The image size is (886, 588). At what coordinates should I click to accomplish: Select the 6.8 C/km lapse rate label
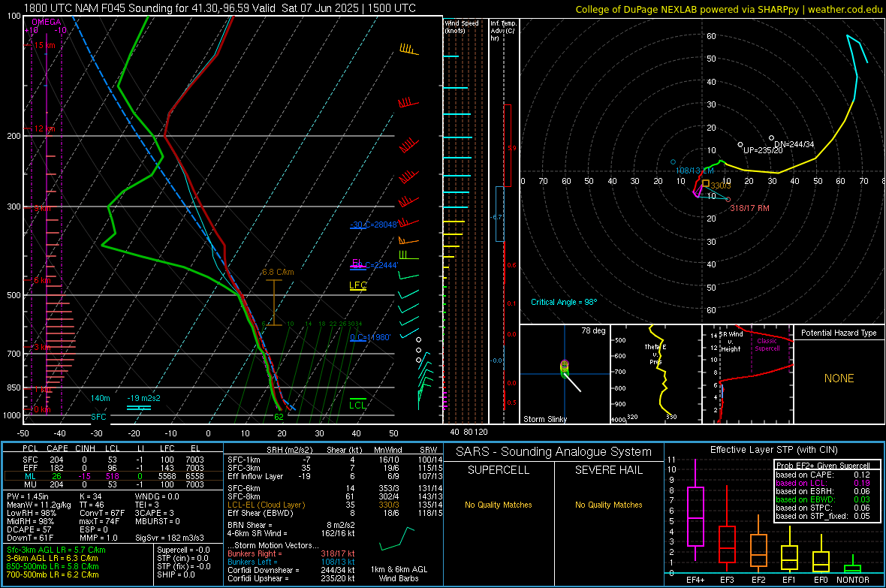coord(278,272)
